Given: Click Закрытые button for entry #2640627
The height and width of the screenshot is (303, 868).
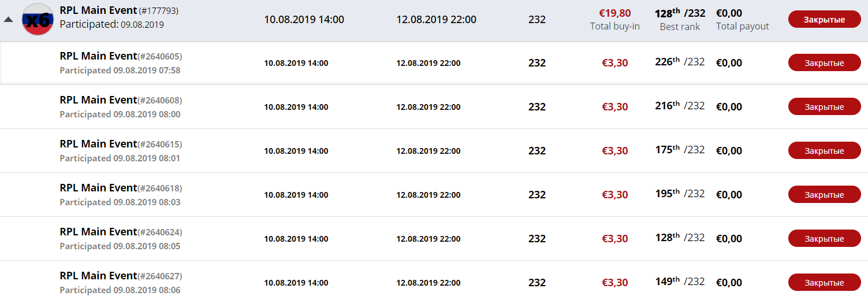Looking at the screenshot, I should pos(824,282).
